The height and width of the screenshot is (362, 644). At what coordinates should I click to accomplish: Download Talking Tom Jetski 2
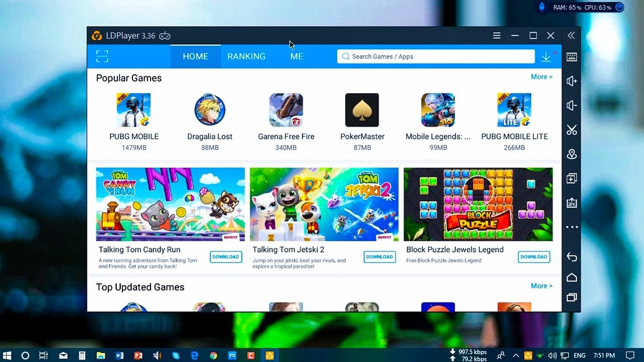(x=379, y=257)
